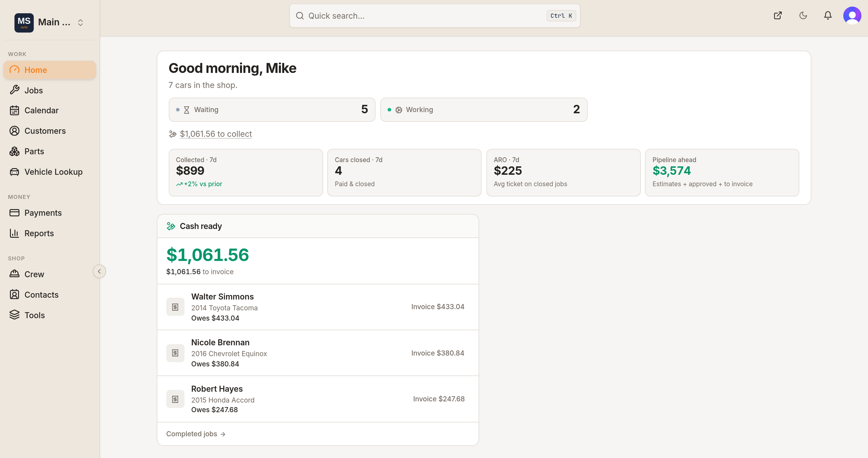This screenshot has height=458, width=868.
Task: Follow the $1,061.56 to collect link
Action: click(216, 134)
